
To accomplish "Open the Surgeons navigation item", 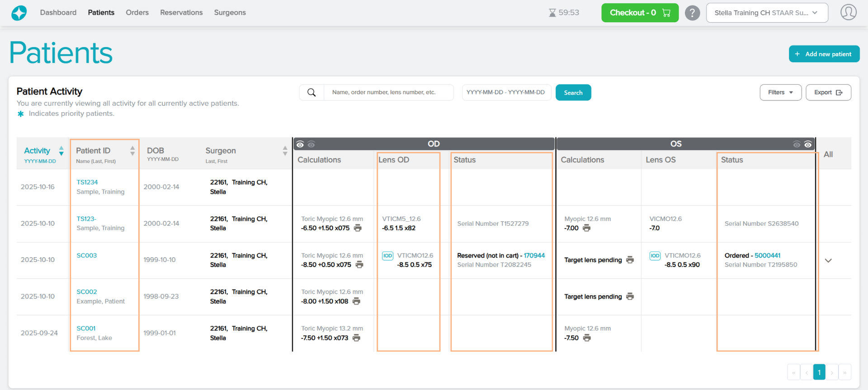I will [230, 13].
